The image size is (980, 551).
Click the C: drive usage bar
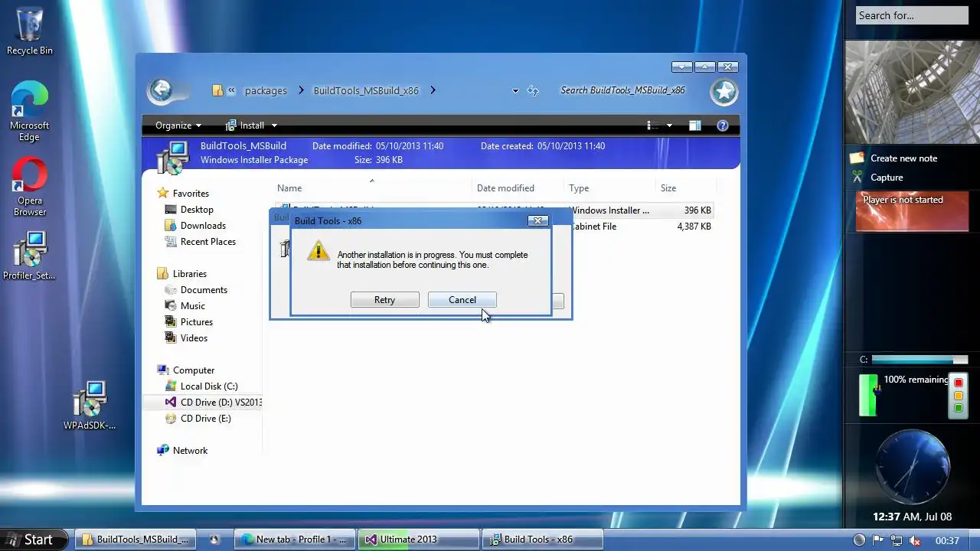[919, 360]
